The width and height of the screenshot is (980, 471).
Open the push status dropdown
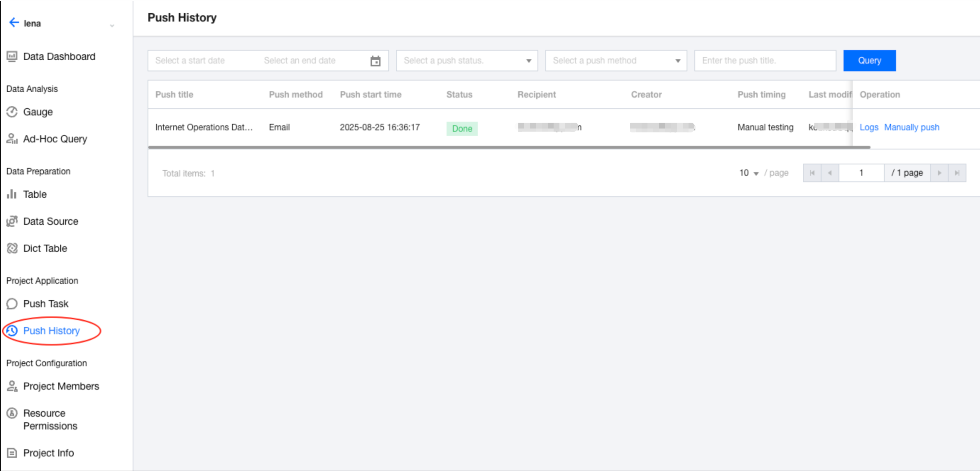point(467,61)
